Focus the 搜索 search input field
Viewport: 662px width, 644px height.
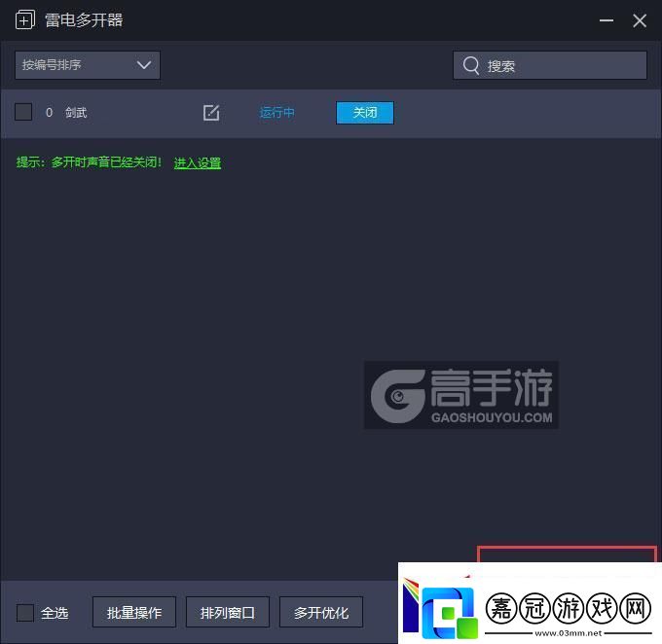(x=550, y=65)
